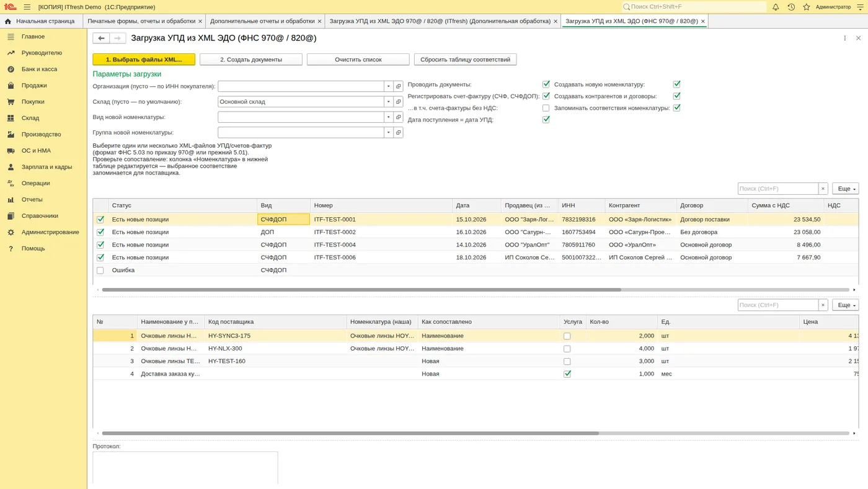
Task: Open the history clock icon
Action: point(791,7)
